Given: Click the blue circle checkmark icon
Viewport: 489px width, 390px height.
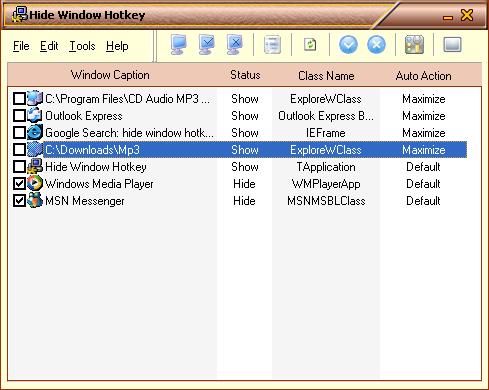Looking at the screenshot, I should pyautogui.click(x=348, y=45).
